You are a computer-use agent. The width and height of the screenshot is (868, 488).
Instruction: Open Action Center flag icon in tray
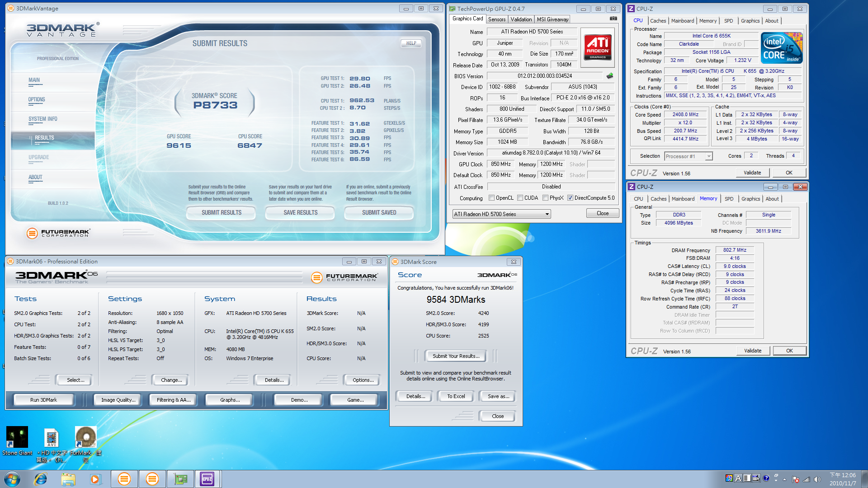[x=795, y=479]
